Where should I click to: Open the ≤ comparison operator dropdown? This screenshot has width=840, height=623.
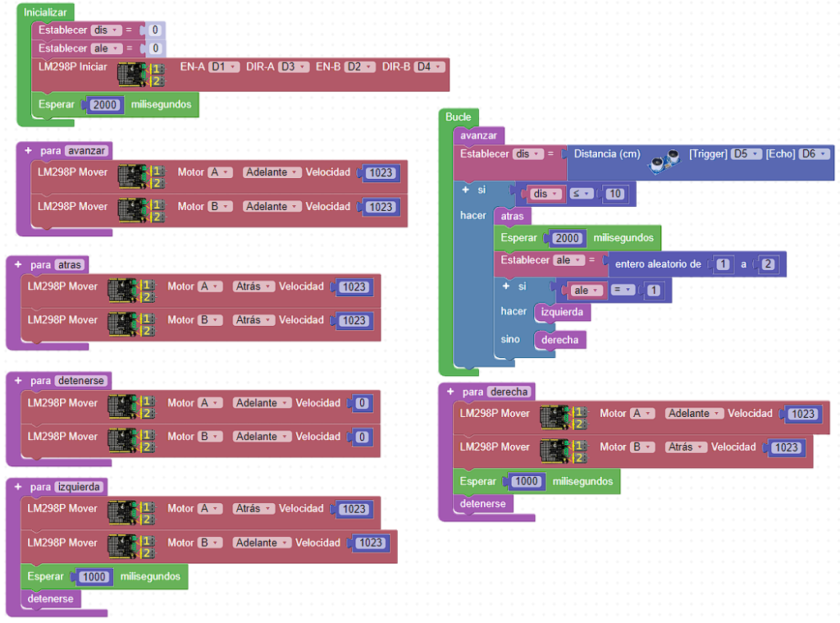click(x=582, y=194)
